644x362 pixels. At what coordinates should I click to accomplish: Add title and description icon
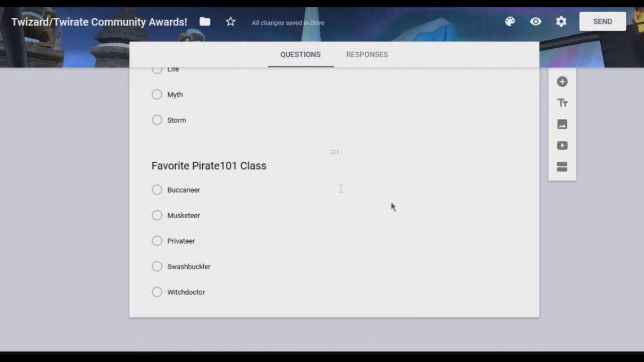pyautogui.click(x=562, y=103)
